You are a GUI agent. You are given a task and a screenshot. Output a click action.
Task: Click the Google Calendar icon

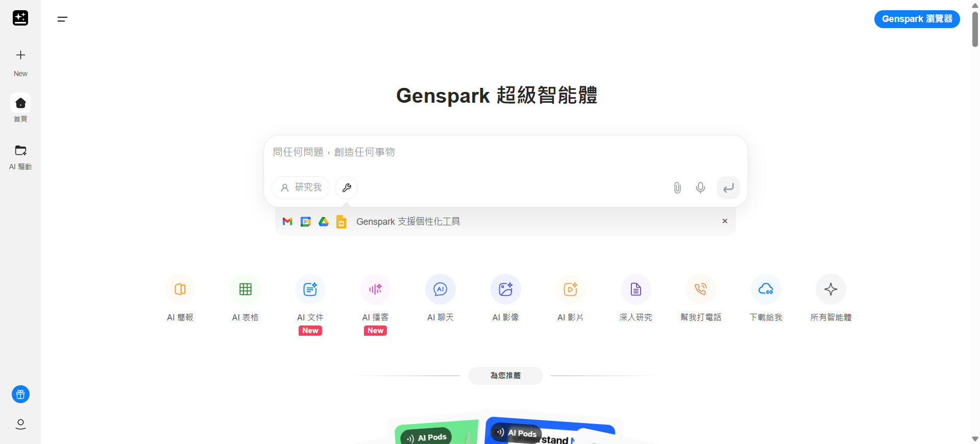(306, 221)
